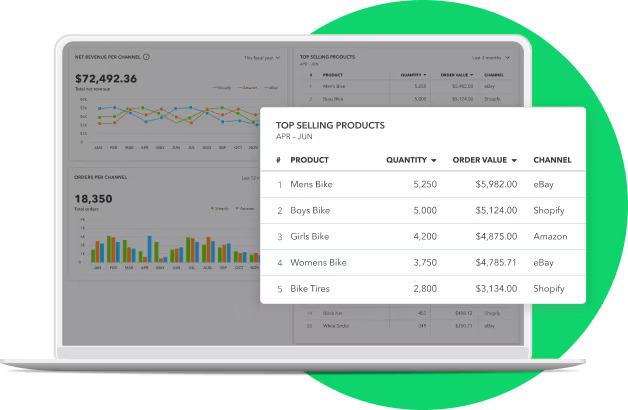Image resolution: width=628 pixels, height=410 pixels.
Task: Sort by Quantity arrow in popup table
Action: 434,160
